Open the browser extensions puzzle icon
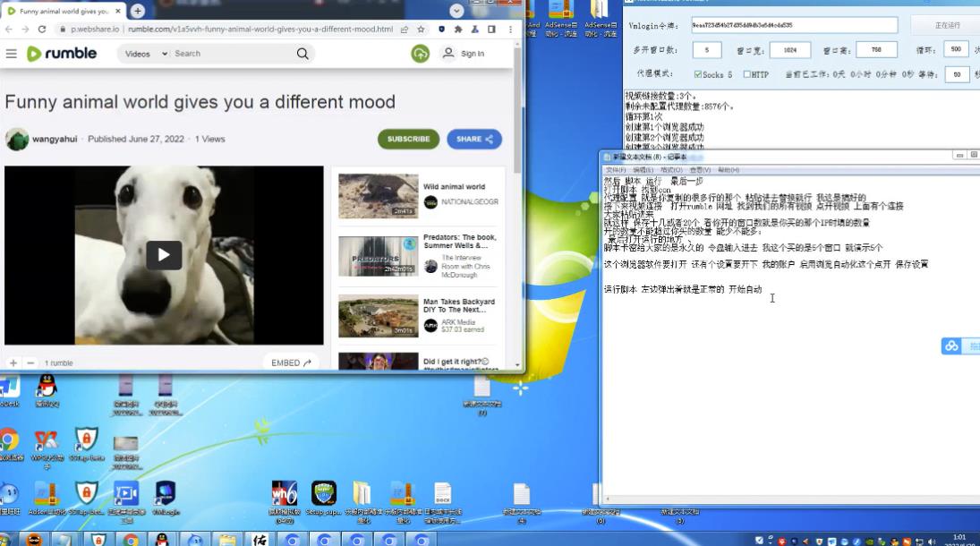The image size is (980, 546). 458,29
